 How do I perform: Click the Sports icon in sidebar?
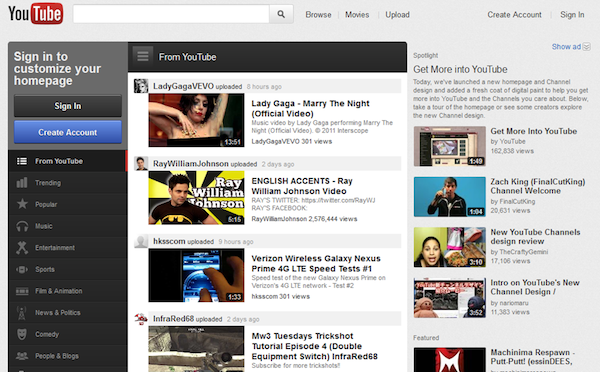22,269
